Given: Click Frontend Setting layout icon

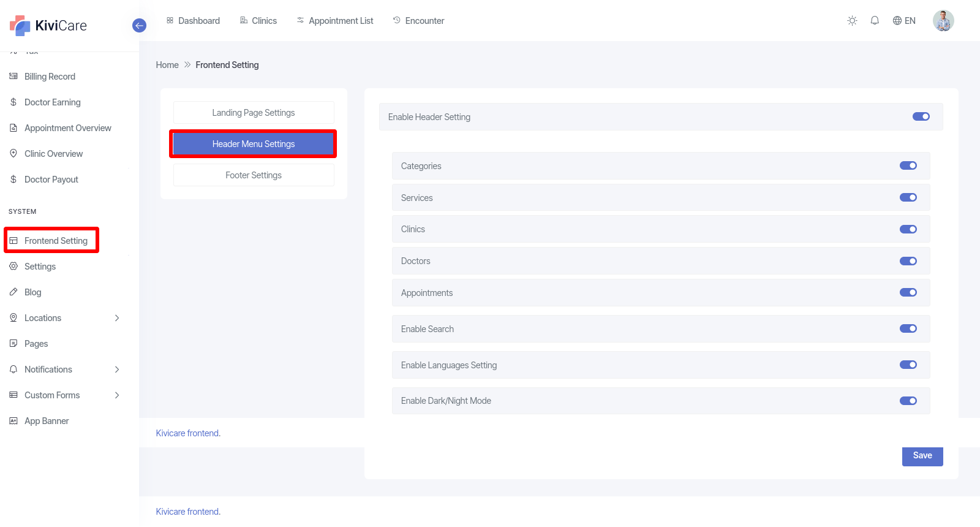Looking at the screenshot, I should pyautogui.click(x=13, y=241).
